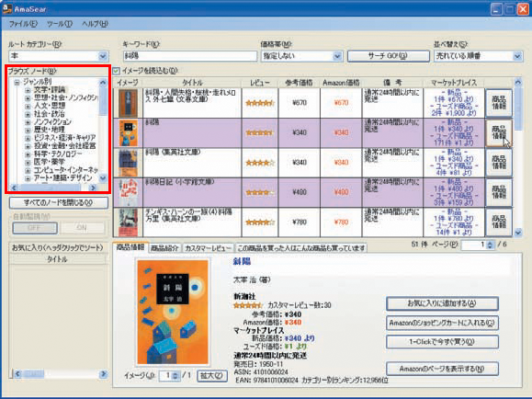The width and height of the screenshot is (532, 399).
Task: Click star rating in 斜陽日記 row
Action: (x=260, y=192)
